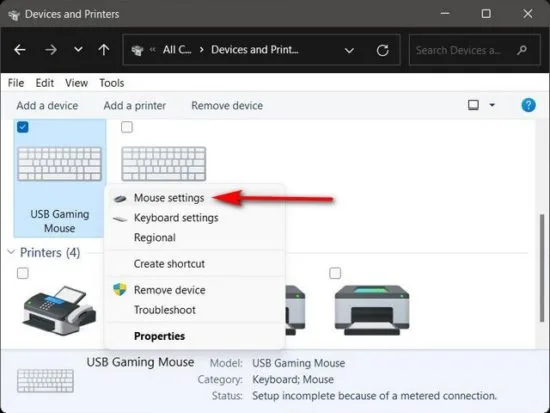
Task: Go up one level with up arrow
Action: click(104, 50)
